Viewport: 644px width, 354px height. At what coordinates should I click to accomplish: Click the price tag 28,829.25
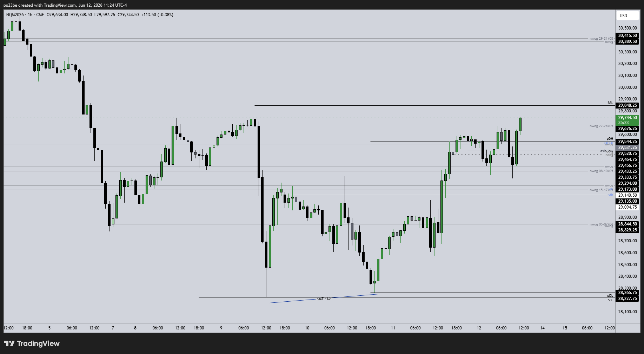(x=628, y=230)
